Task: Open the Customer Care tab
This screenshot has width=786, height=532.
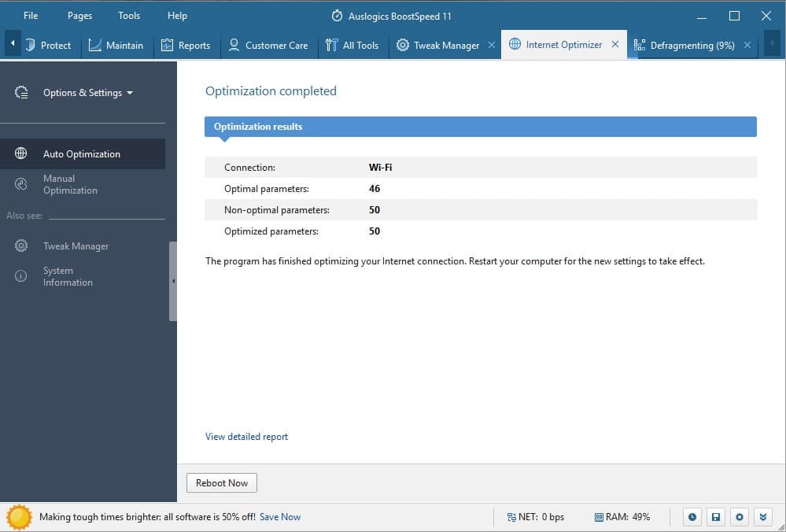Action: (x=268, y=45)
